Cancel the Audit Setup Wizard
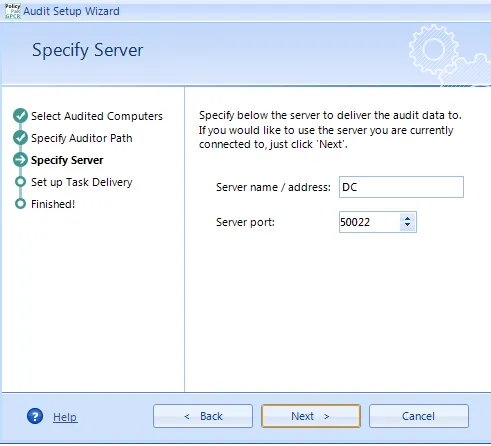The width and height of the screenshot is (491, 446). pyautogui.click(x=419, y=416)
